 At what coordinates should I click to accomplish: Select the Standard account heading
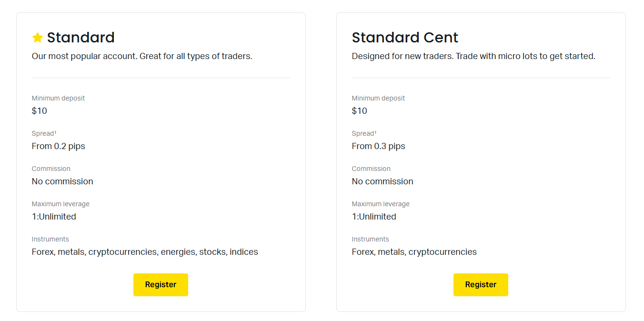pyautogui.click(x=81, y=37)
